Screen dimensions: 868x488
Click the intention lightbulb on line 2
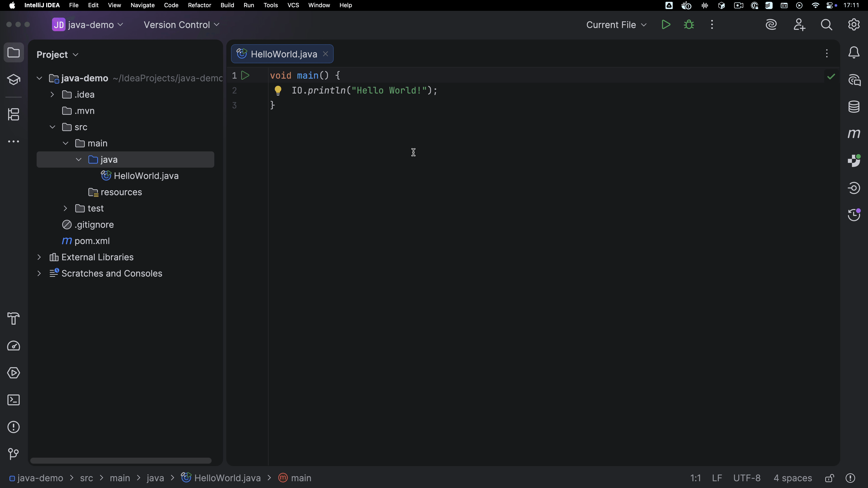[x=278, y=90]
